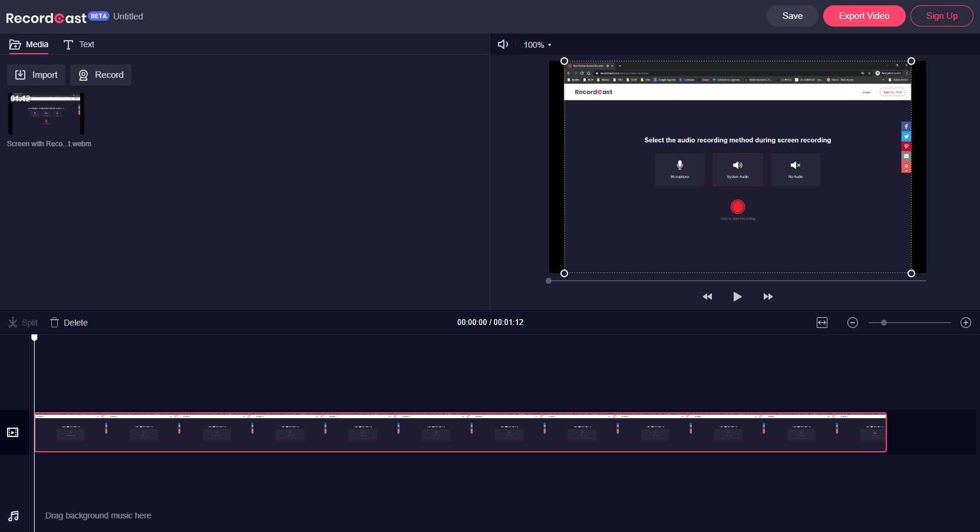
Task: Click the Export Video button
Action: click(x=864, y=16)
